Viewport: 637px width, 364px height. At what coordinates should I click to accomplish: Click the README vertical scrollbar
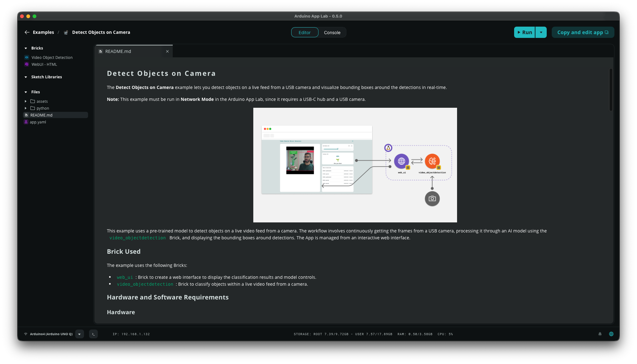(x=611, y=90)
